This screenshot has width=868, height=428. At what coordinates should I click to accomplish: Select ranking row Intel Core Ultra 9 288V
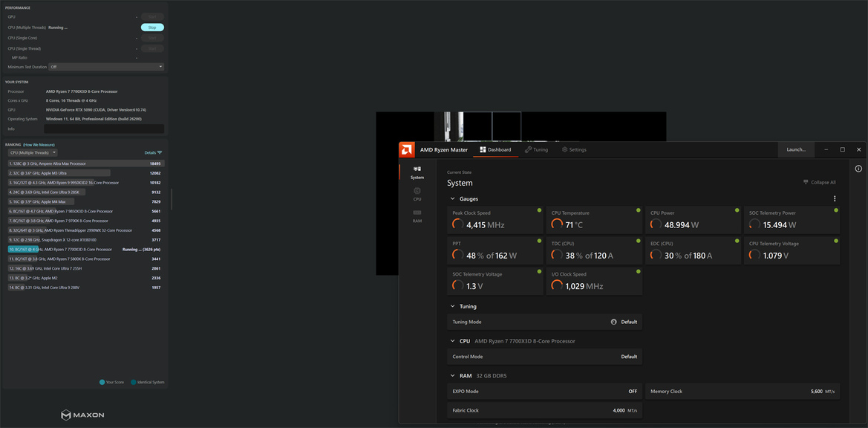pos(86,288)
